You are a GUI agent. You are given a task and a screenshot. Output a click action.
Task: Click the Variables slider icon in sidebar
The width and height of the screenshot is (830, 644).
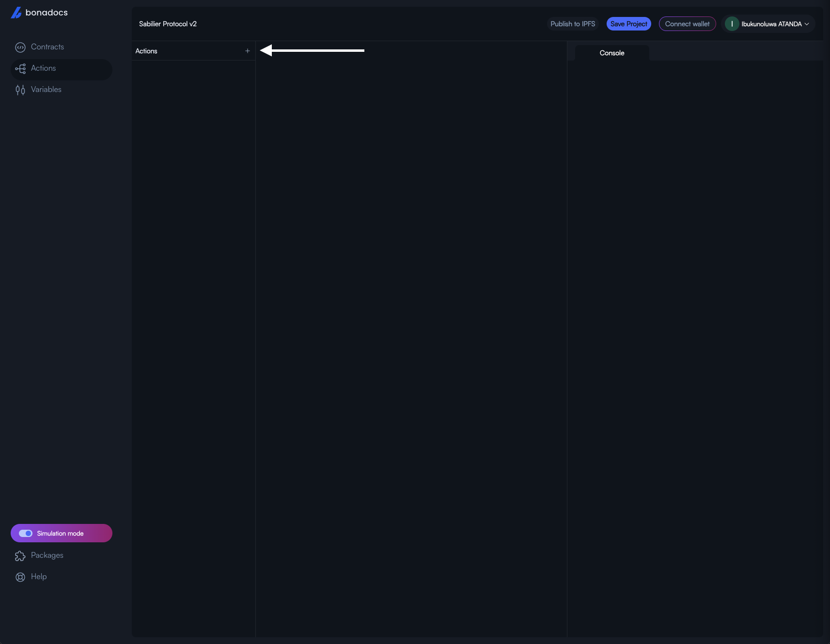20,90
